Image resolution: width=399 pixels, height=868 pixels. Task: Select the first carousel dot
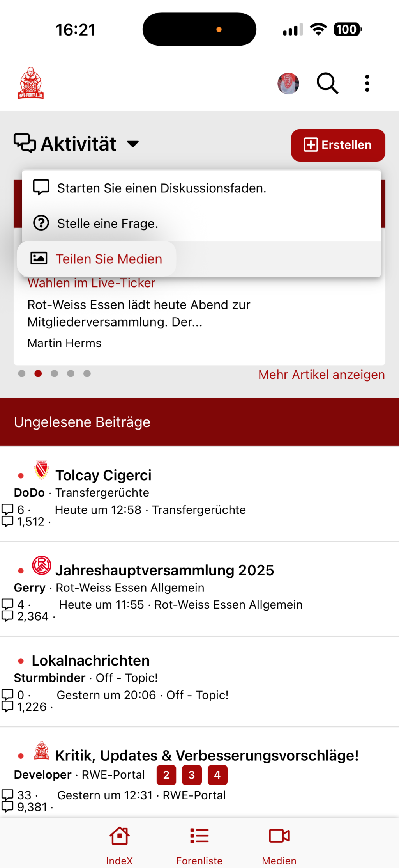(x=22, y=374)
